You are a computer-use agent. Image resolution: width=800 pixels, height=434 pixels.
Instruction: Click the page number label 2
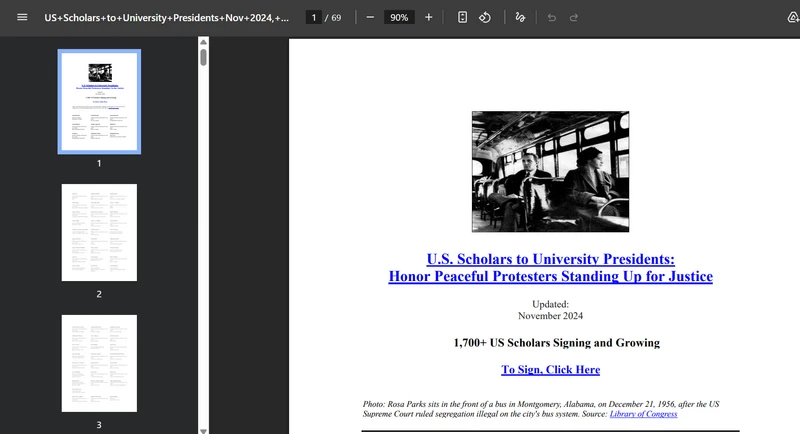coord(99,294)
